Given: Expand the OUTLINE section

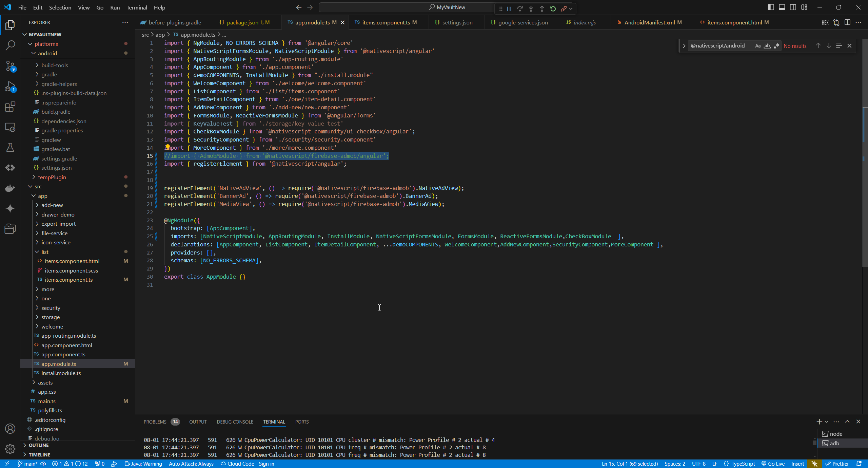Looking at the screenshot, I should pyautogui.click(x=39, y=445).
